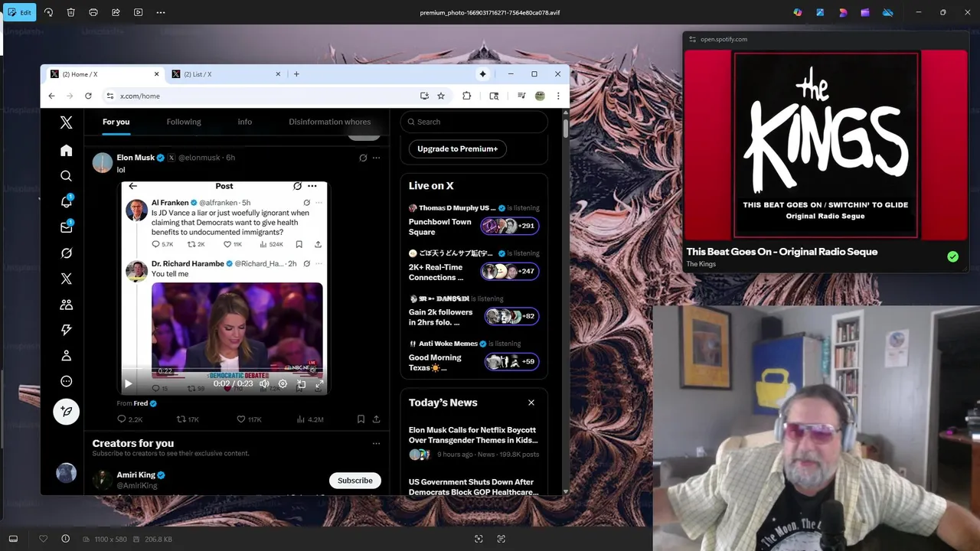Print the photo from Photos toolbar
This screenshot has height=551, width=980.
point(93,12)
